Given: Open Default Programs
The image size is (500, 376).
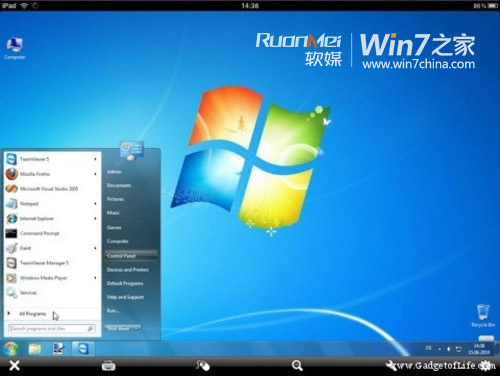Looking at the screenshot, I should point(125,283).
